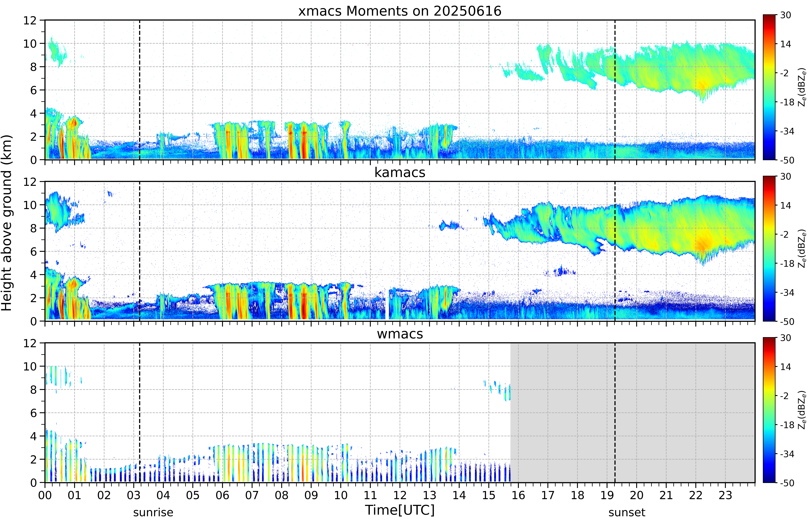Image resolution: width=812 pixels, height=524 pixels.
Task: Click the sunset dashed line in kamacs panel
Action: [x=615, y=251]
